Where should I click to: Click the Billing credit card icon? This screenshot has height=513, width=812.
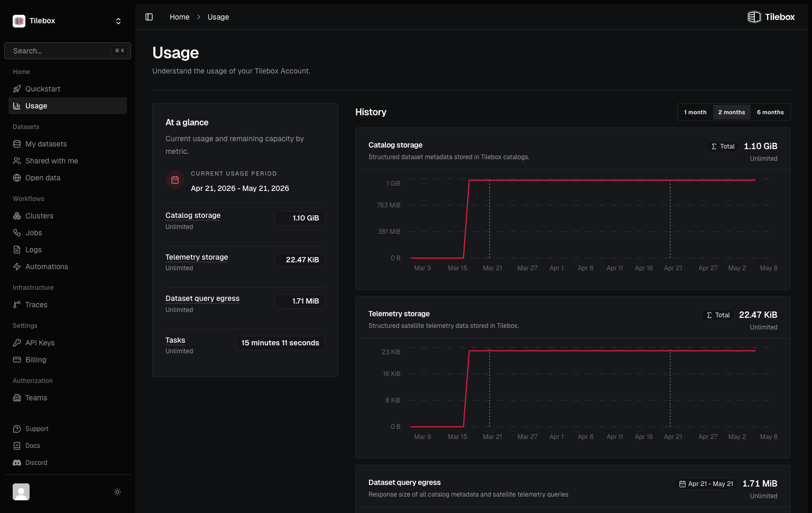[17, 360]
